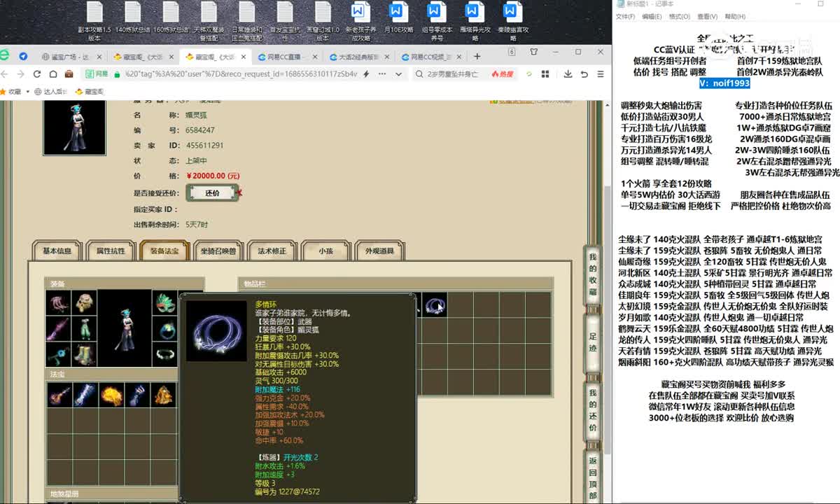Click the pink tassel equipment icon
The height and width of the screenshot is (504, 840).
tap(58, 302)
